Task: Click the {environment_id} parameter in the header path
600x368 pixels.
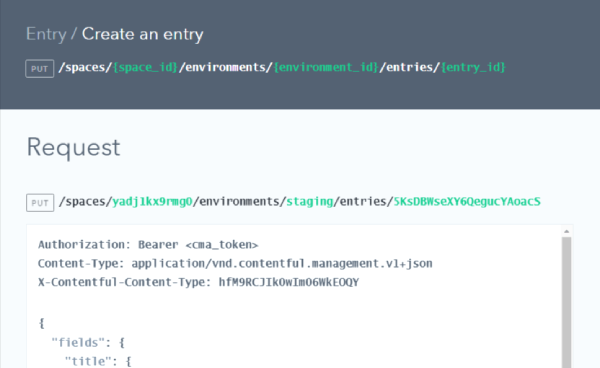Action: tap(326, 67)
